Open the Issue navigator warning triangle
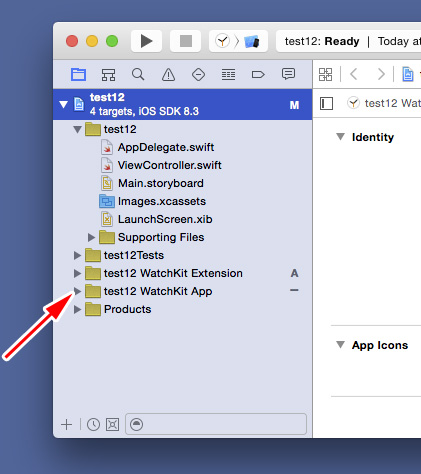 pyautogui.click(x=168, y=74)
